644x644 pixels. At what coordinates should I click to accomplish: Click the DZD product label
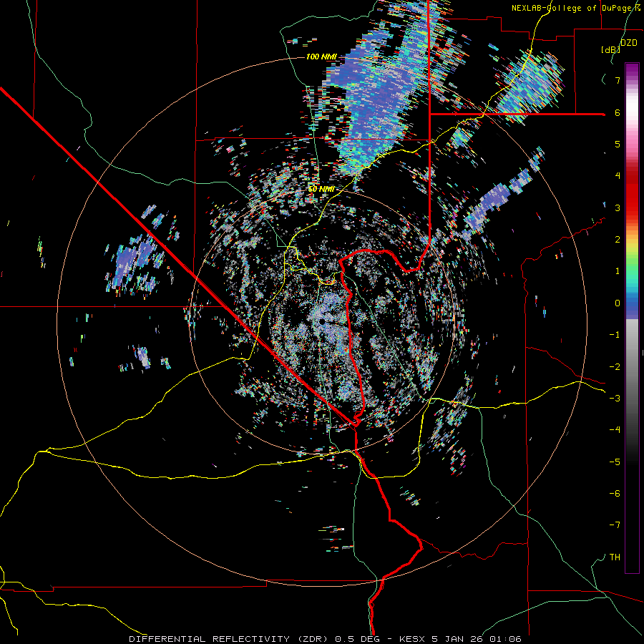click(628, 43)
